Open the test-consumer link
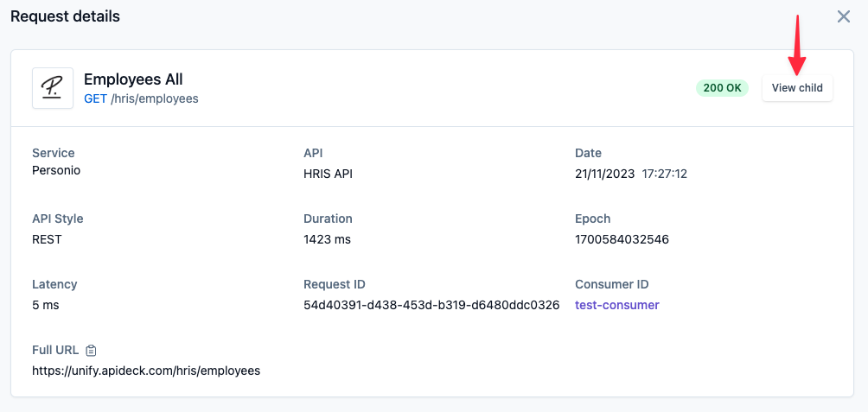868x412 pixels. [x=617, y=305]
